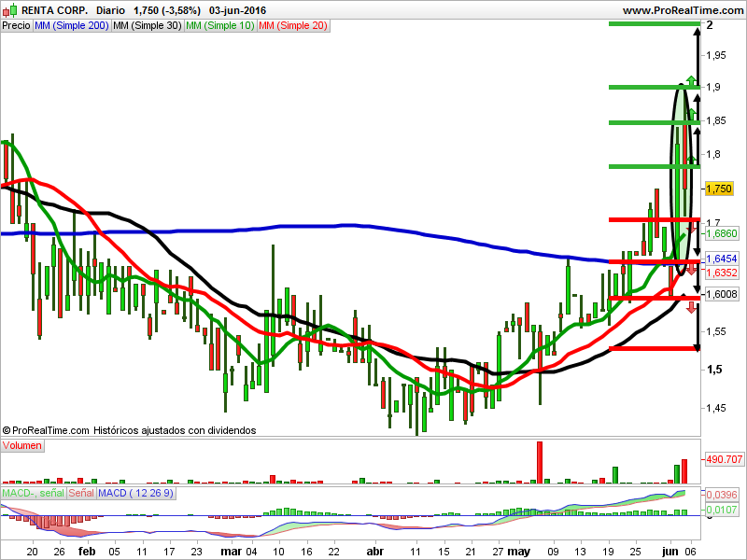Click the MACD histogram value 0,0107
The width and height of the screenshot is (747, 560).
pos(722,510)
